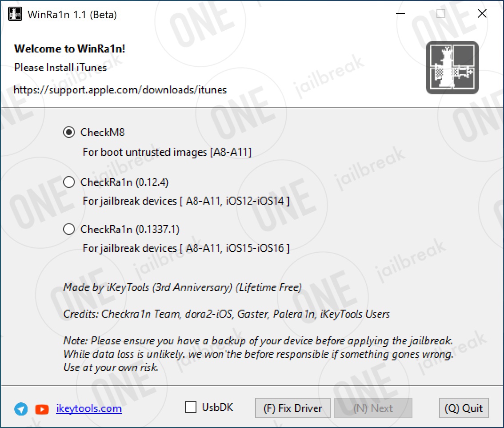Click the iOS15-iOS16 jailbreak description text

186,248
